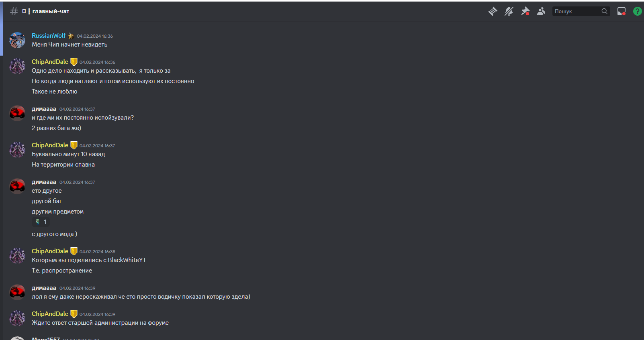Toggle the emoji reaction with count 1
644x340 pixels.
click(x=41, y=222)
